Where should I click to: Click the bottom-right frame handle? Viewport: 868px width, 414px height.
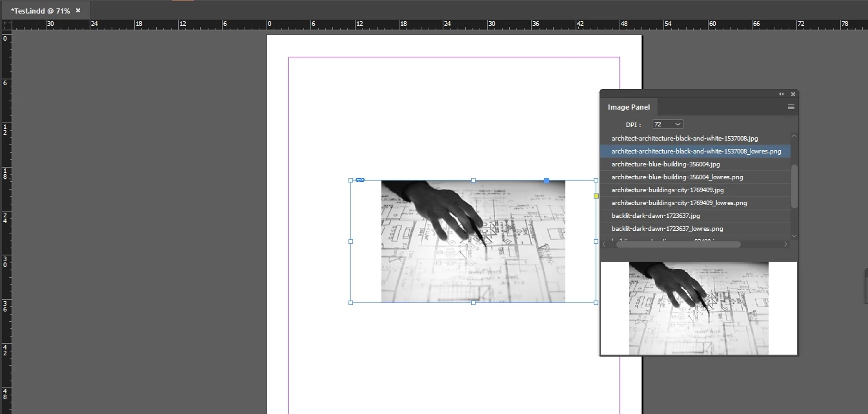pyautogui.click(x=596, y=302)
